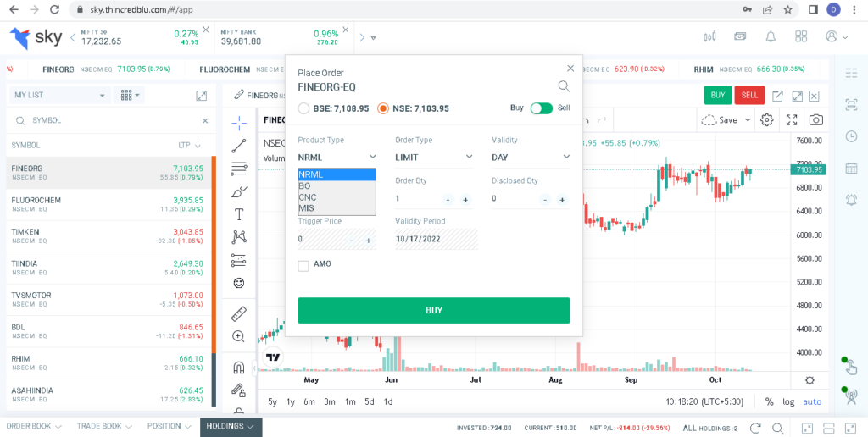
Task: Click the search magnifier in the Place Order dialog
Action: [x=564, y=86]
